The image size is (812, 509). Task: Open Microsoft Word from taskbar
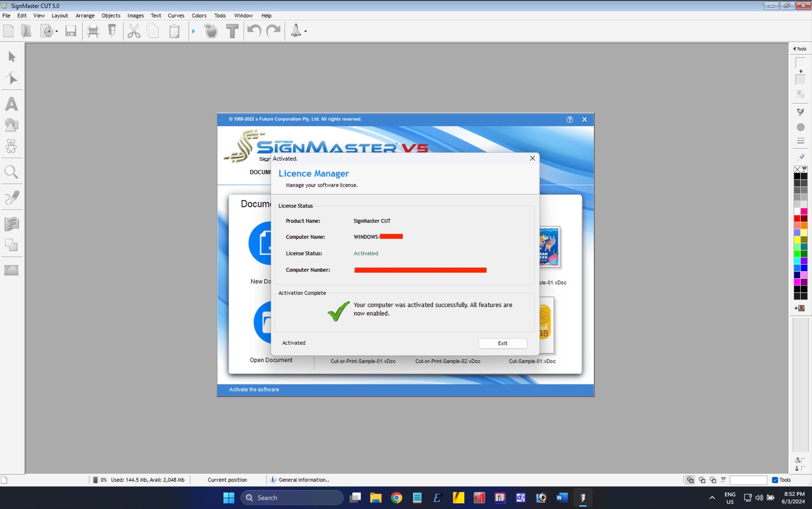pyautogui.click(x=562, y=498)
